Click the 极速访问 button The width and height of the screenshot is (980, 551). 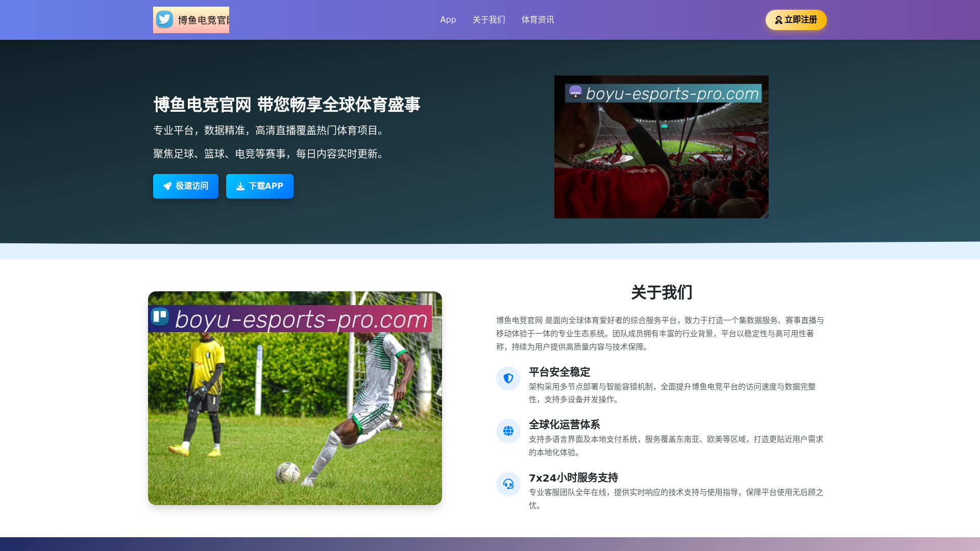pyautogui.click(x=186, y=186)
